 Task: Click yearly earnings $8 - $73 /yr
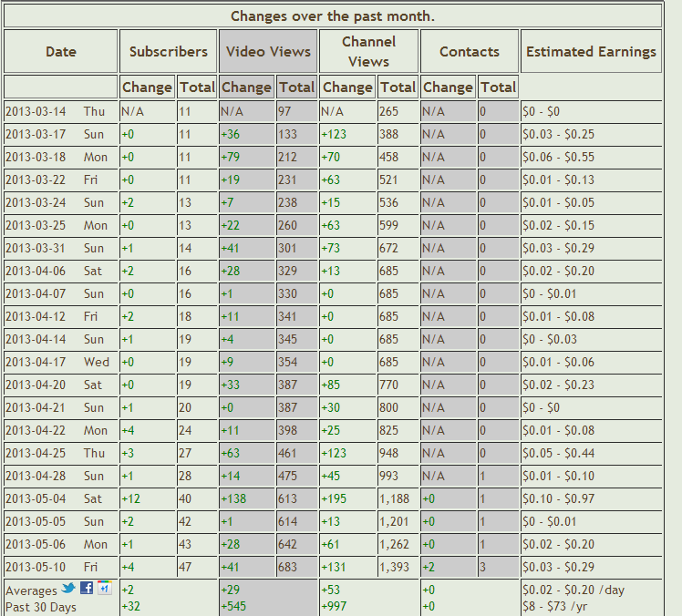pyautogui.click(x=555, y=606)
